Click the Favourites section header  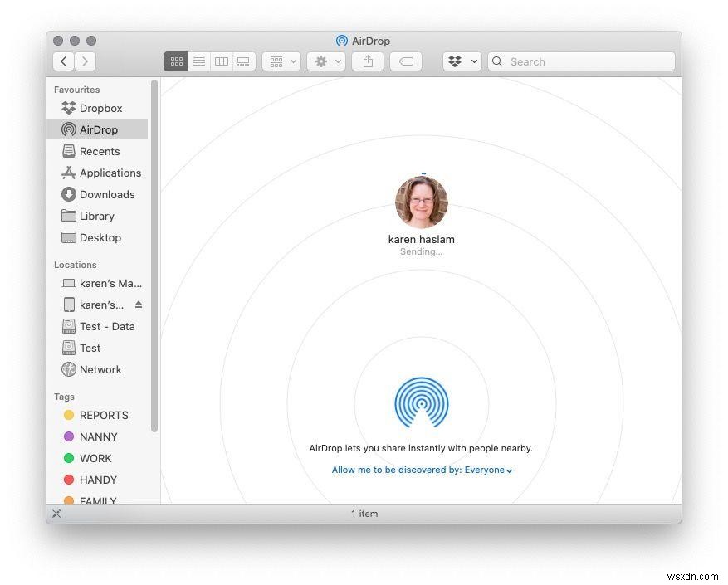[76, 90]
